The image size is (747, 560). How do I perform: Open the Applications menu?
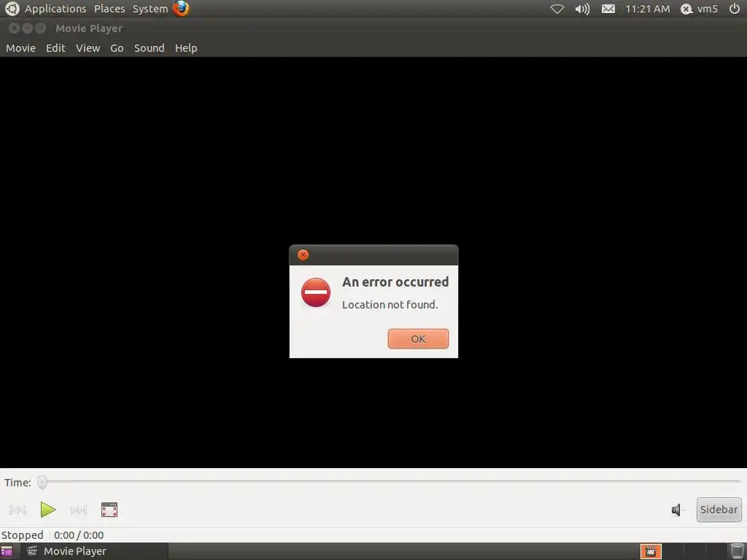coord(55,9)
